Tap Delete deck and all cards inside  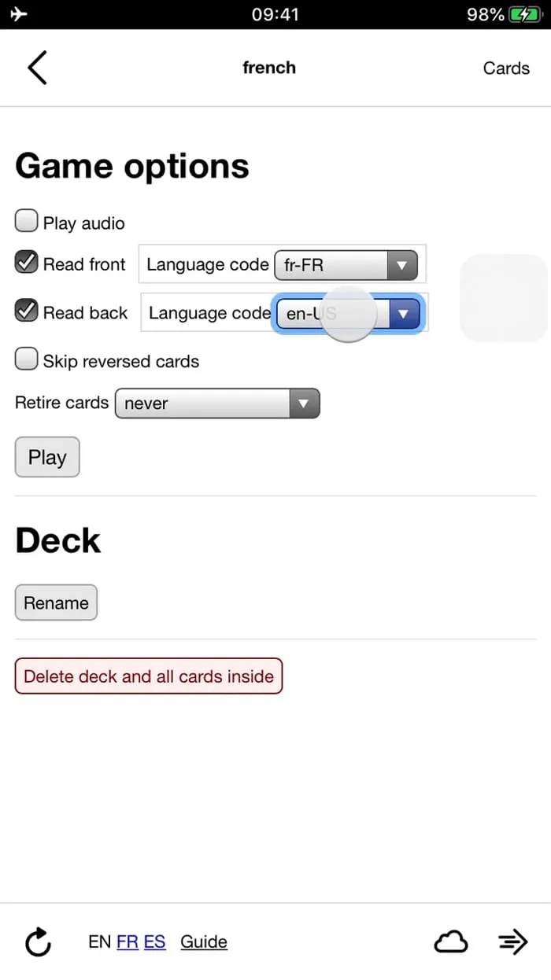coord(148,676)
